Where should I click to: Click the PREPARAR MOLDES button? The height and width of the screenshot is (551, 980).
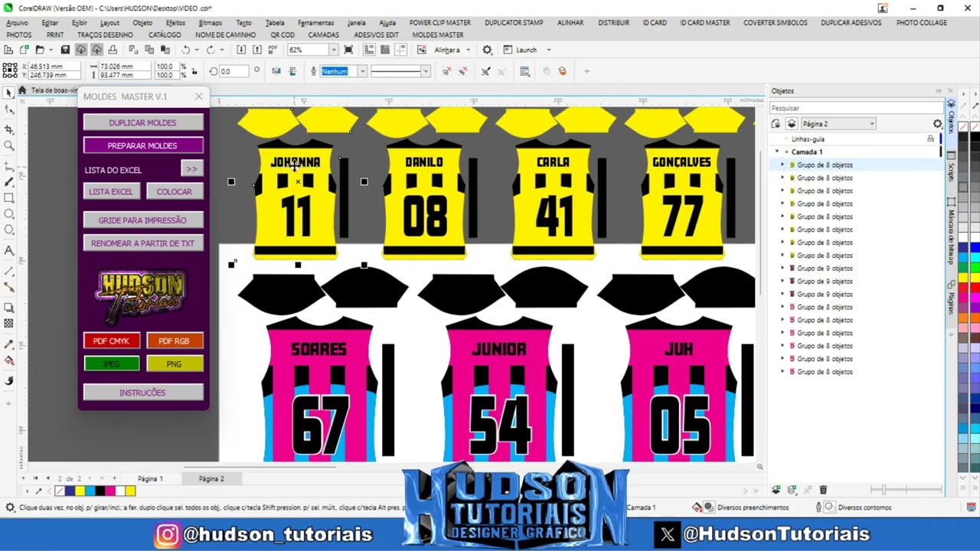tap(142, 145)
